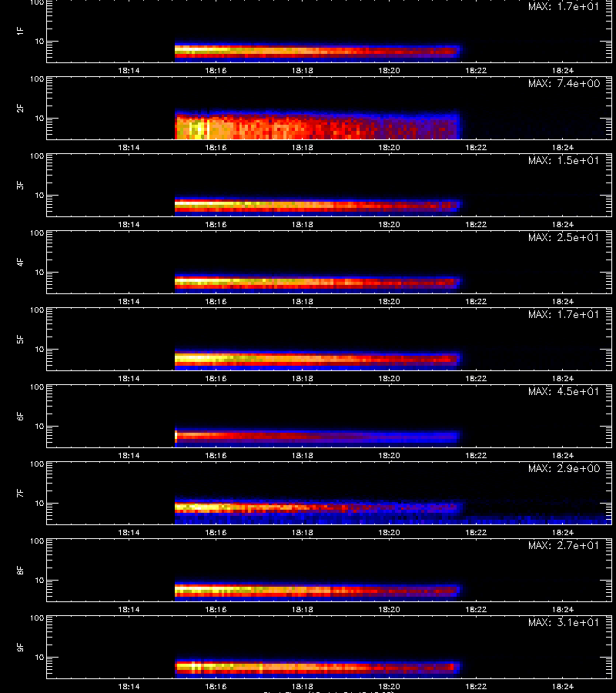Select the MAX: 2.5e+01 readout

tap(564, 237)
